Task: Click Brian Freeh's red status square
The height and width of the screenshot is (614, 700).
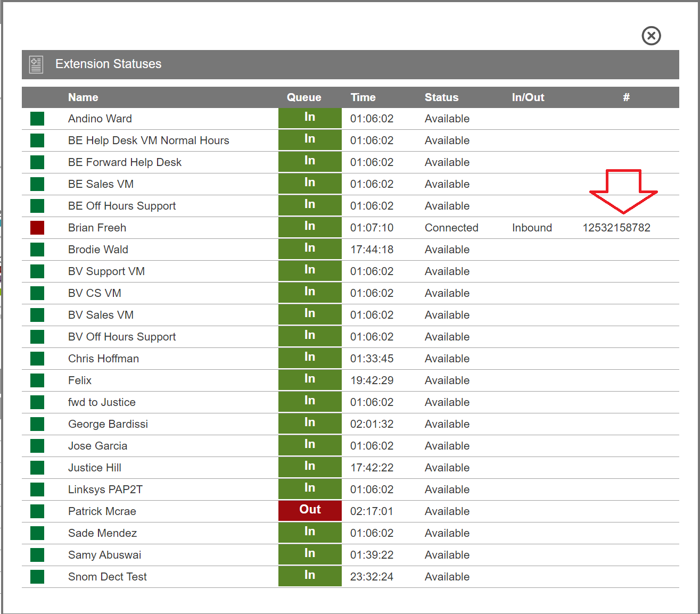Action: tap(37, 228)
